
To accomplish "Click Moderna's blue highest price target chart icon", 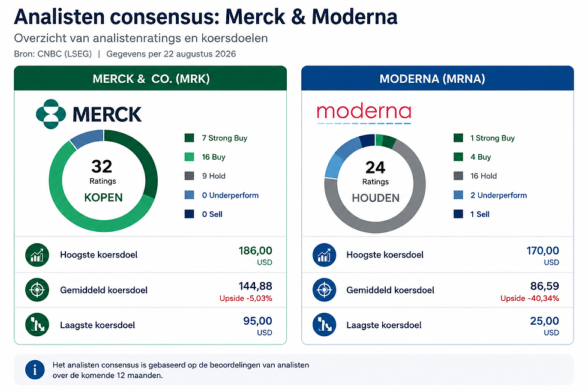I will click(325, 255).
